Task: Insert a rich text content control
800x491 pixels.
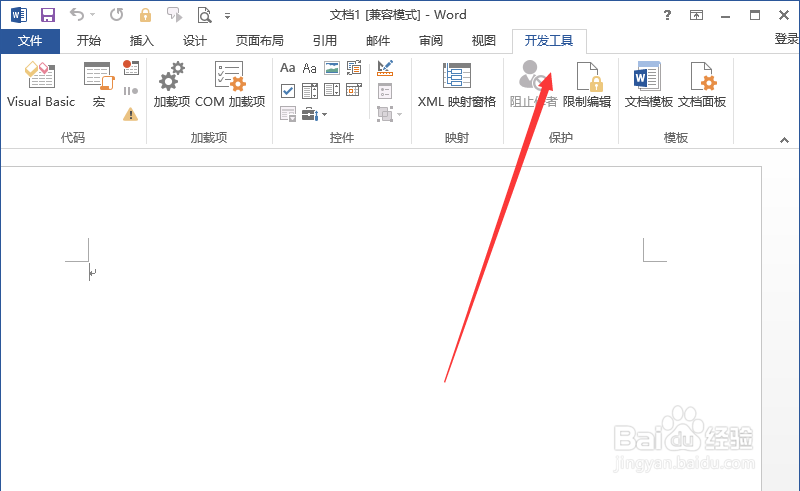Action: point(288,67)
